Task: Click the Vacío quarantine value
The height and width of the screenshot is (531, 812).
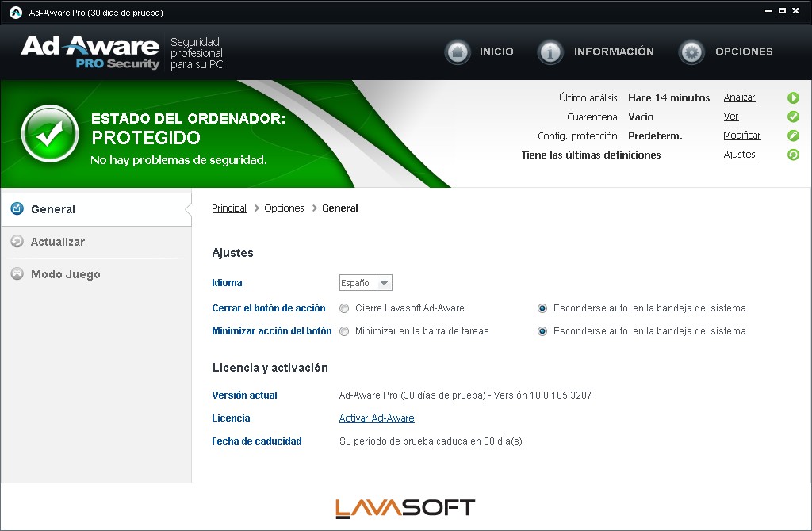Action: pyautogui.click(x=641, y=117)
